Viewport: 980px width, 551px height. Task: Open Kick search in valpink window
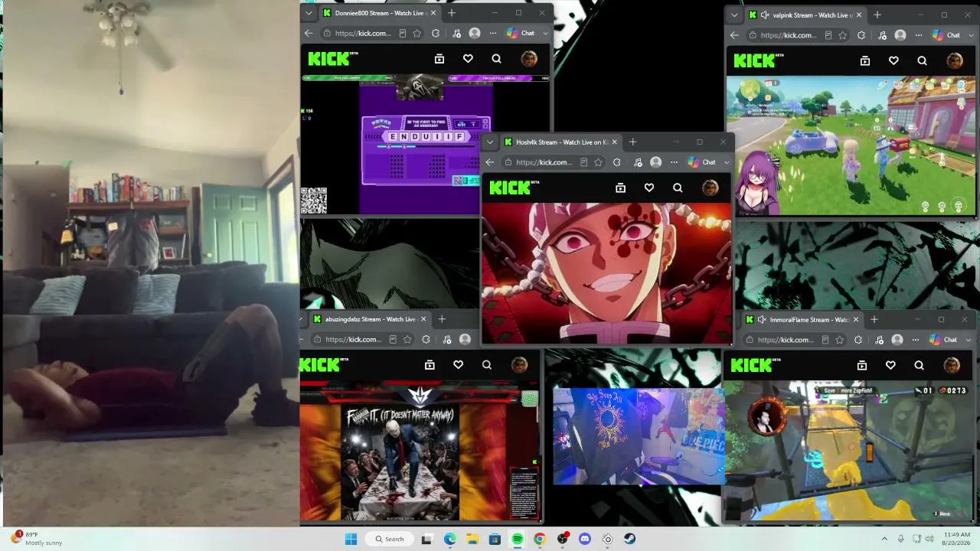click(922, 61)
